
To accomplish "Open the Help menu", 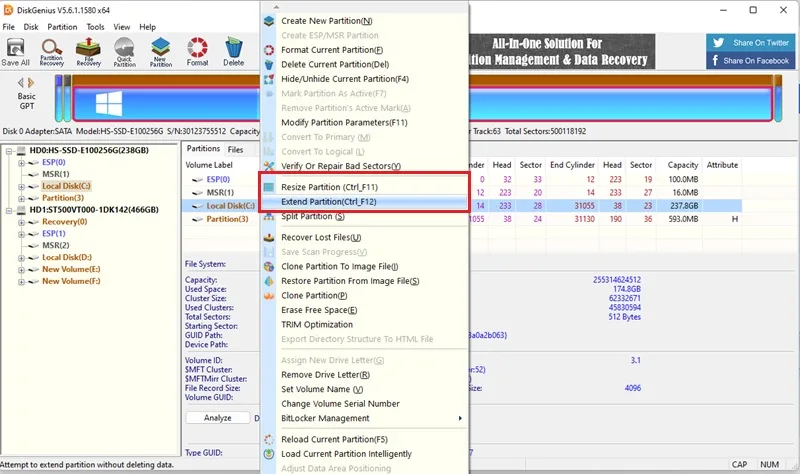I will click(147, 27).
